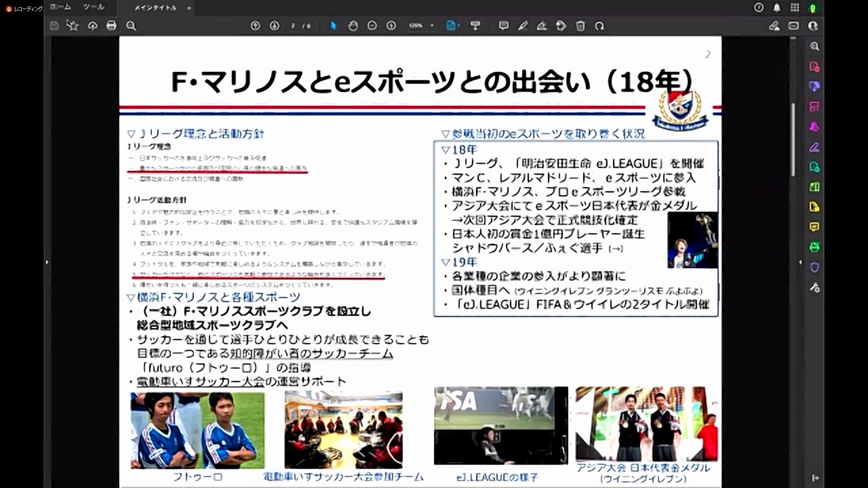Click the add comment note icon
The image size is (868, 488).
[x=503, y=26]
